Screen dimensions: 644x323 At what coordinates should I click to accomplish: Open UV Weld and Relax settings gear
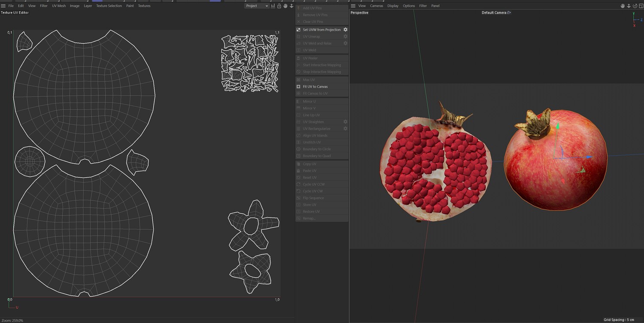pos(345,43)
